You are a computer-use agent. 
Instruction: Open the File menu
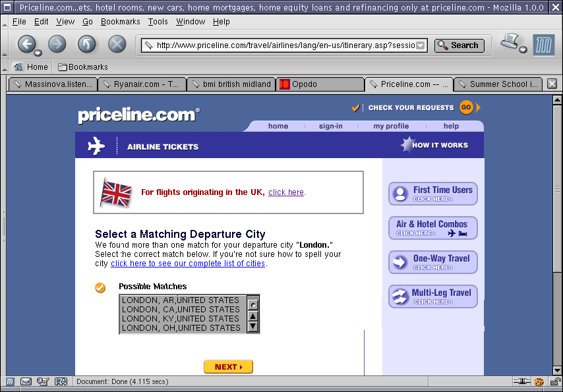[x=19, y=22]
